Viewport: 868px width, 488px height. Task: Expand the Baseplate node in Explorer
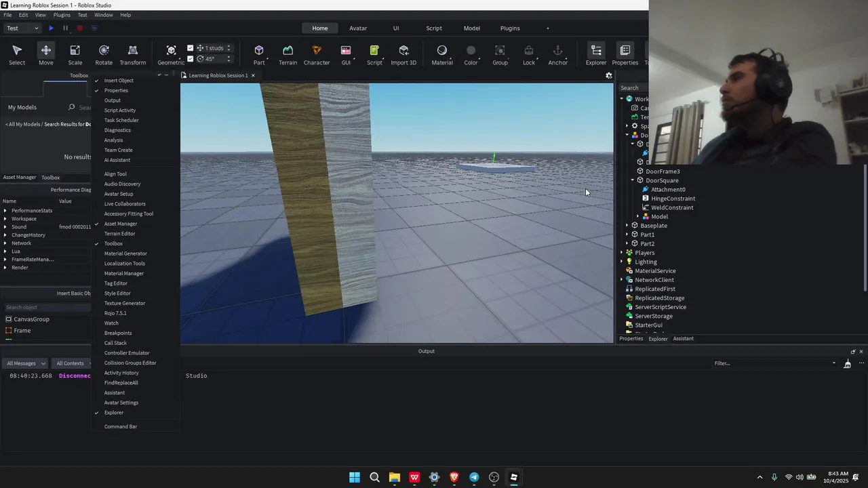pos(627,226)
